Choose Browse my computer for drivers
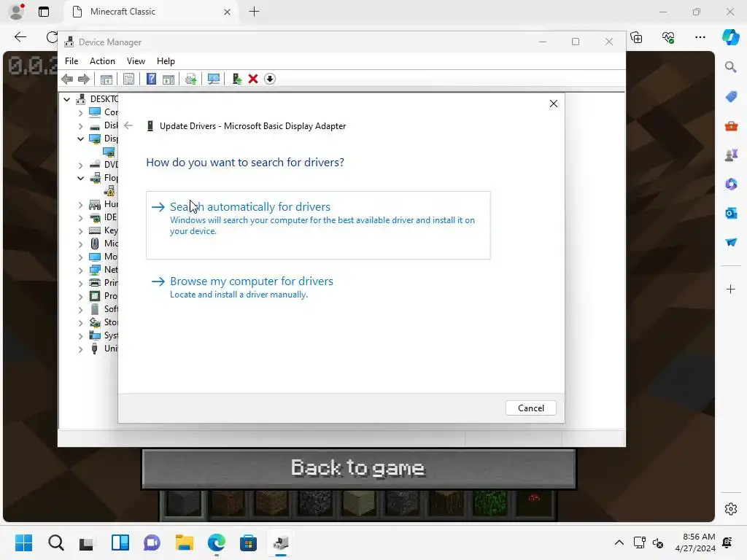The height and width of the screenshot is (560, 747). tap(252, 287)
